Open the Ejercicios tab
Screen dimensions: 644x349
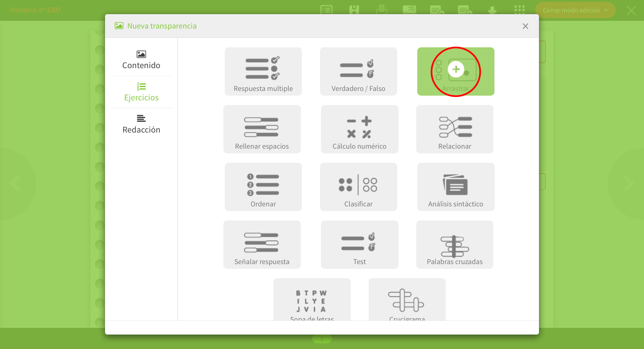coord(141,92)
